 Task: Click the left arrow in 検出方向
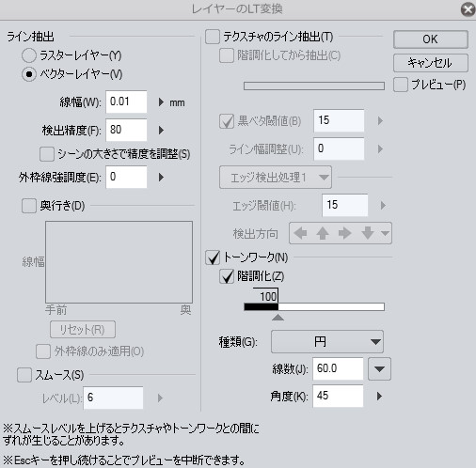pyautogui.click(x=300, y=233)
